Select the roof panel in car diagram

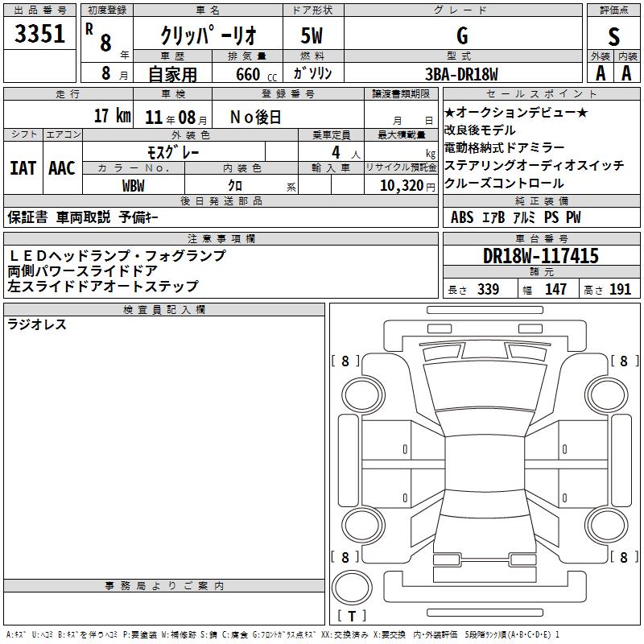coord(485,464)
